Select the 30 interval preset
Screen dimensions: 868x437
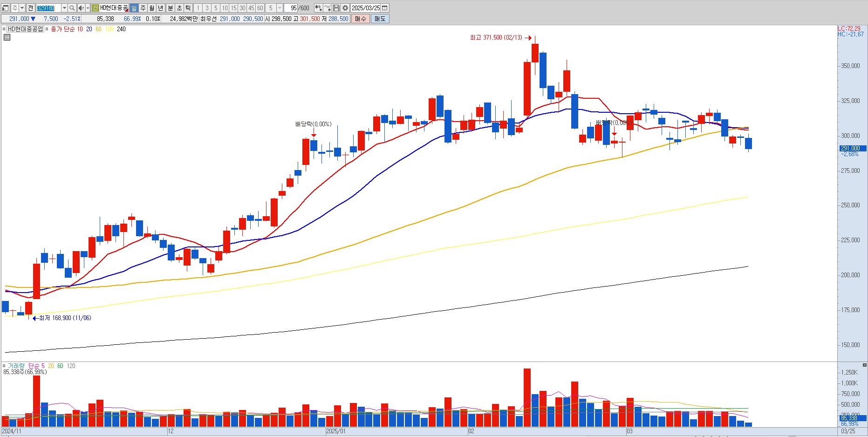[x=242, y=8]
